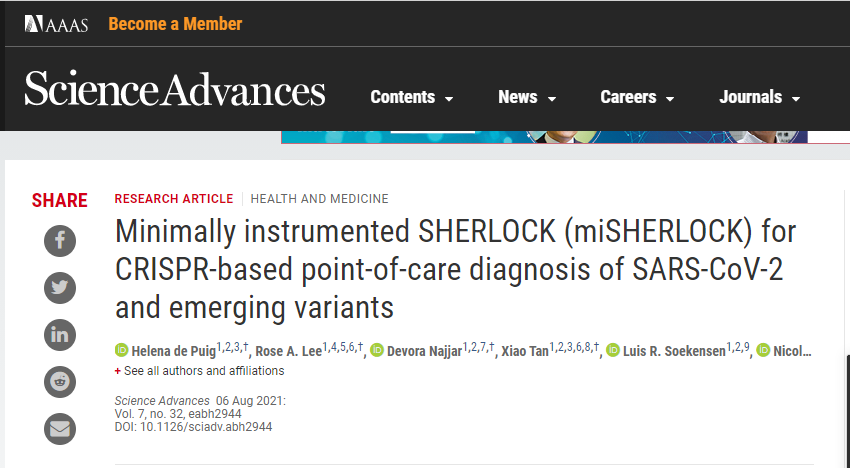This screenshot has height=468, width=850.
Task: Share article on Reddit
Action: [60, 382]
